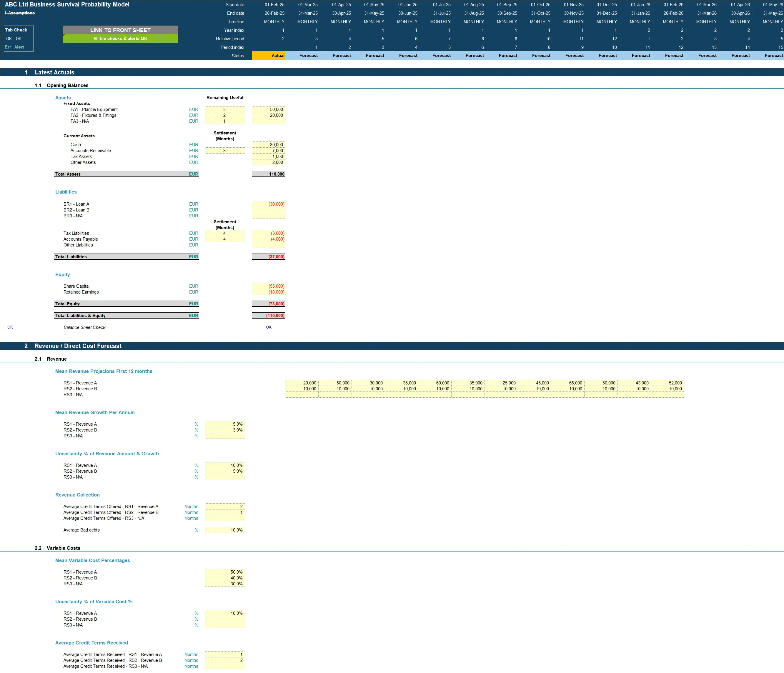Edit FA2 Fixtures & Fittings remaining useful life
Screen dimensions: 784x673
click(x=225, y=115)
